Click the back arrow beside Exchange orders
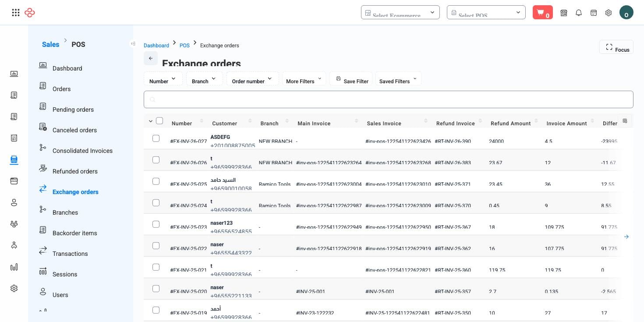Image resolution: width=644 pixels, height=322 pixels. 151,58
